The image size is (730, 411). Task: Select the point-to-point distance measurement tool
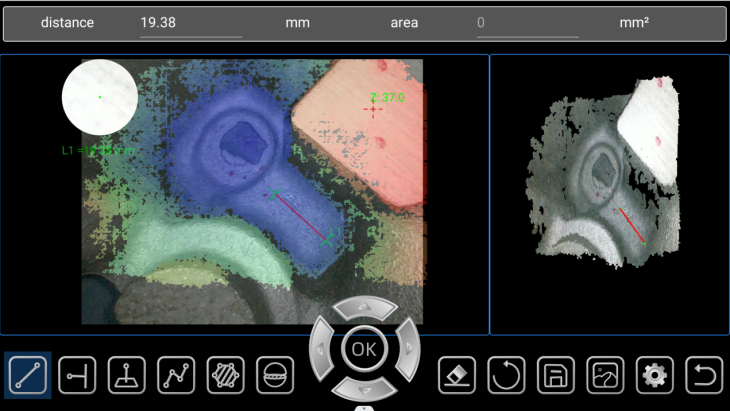28,376
